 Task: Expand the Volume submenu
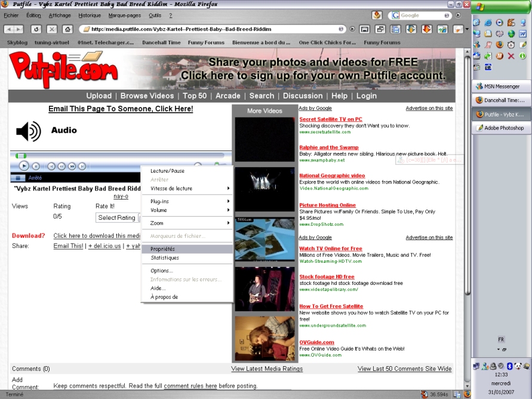[x=187, y=210]
